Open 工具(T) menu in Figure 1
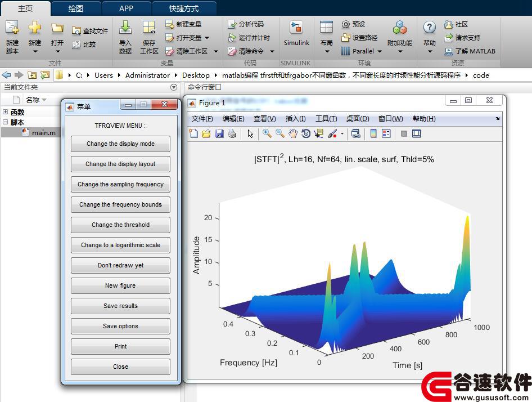The width and height of the screenshot is (532, 402). point(326,119)
